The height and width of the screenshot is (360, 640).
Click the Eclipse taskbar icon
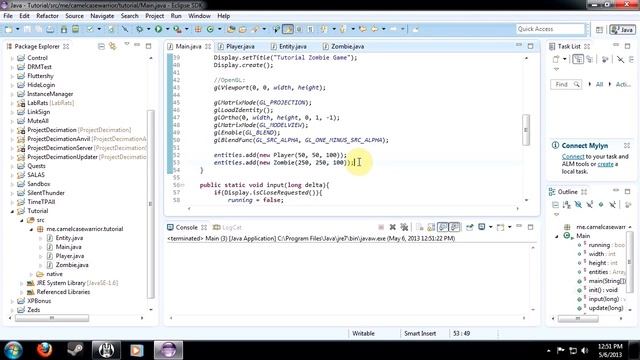click(168, 350)
